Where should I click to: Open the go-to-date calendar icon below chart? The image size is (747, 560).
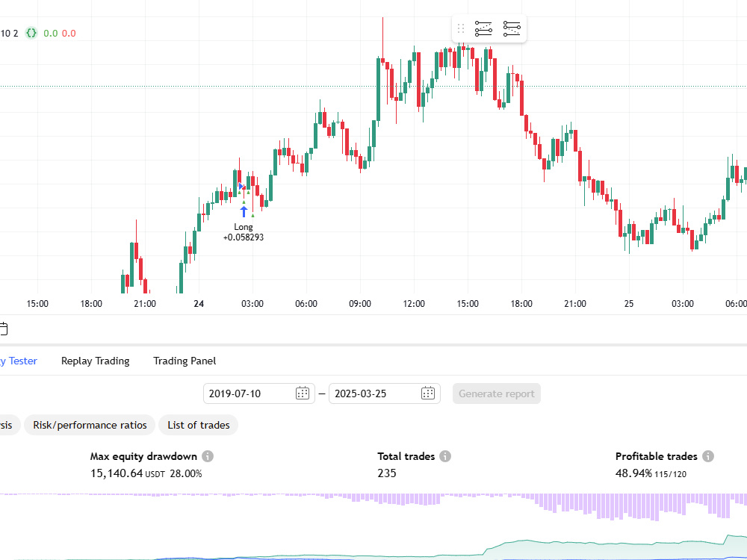[x=3, y=329]
